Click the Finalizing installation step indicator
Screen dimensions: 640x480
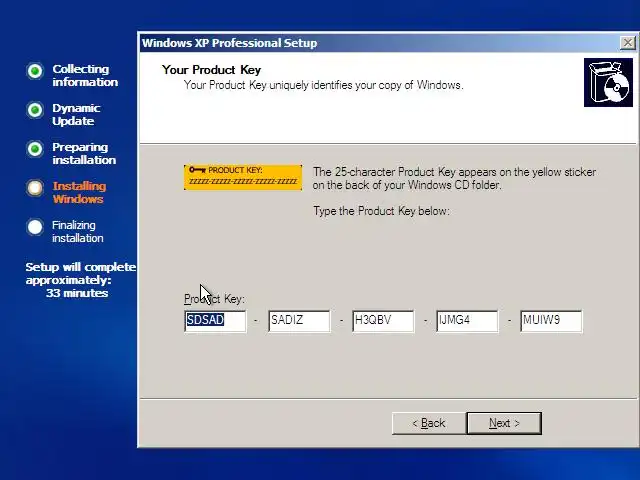click(x=35, y=227)
